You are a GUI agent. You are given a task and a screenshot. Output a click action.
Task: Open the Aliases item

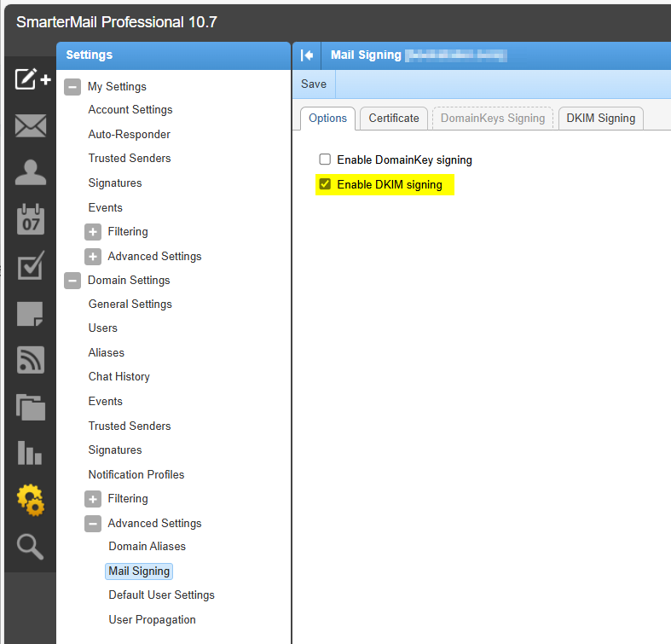106,353
